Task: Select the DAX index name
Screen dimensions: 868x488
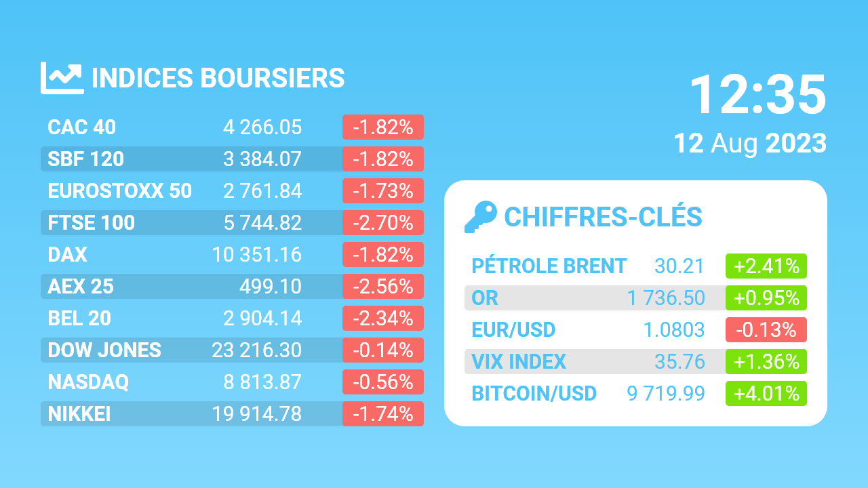Action: [68, 255]
